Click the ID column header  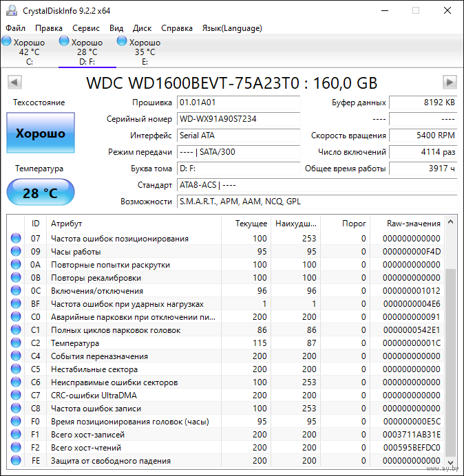(x=36, y=224)
